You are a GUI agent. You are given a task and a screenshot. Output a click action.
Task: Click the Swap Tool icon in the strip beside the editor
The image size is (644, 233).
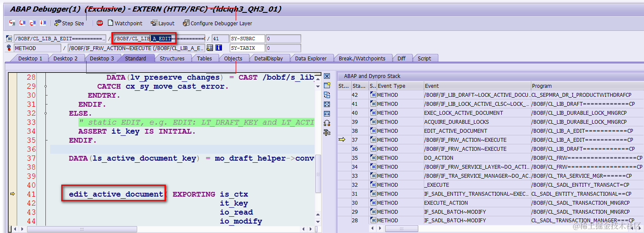(x=327, y=95)
